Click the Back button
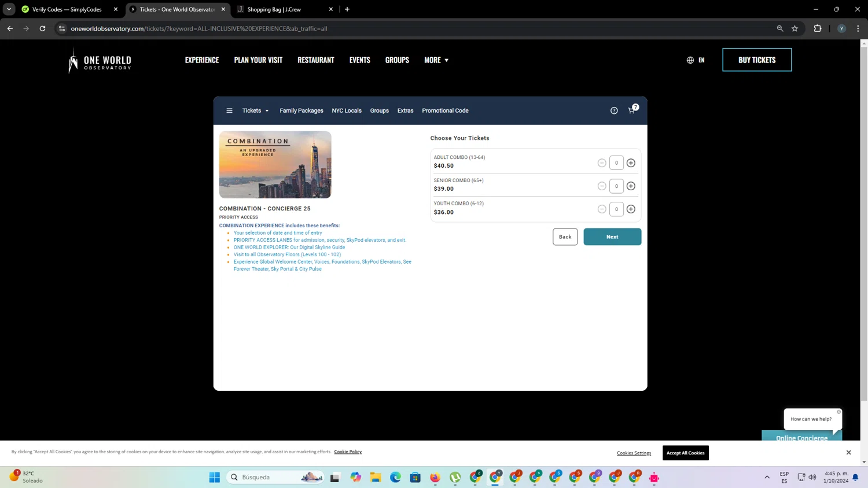Viewport: 868px width, 488px height. click(565, 236)
